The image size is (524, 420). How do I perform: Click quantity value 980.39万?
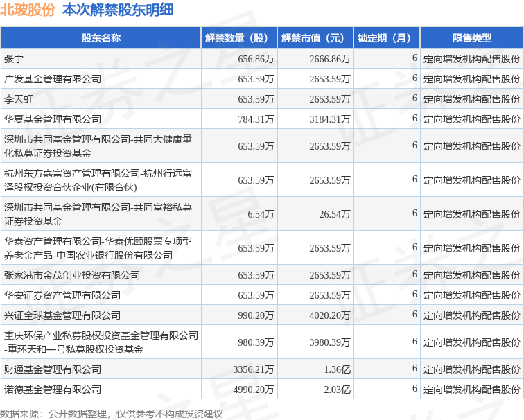point(256,342)
